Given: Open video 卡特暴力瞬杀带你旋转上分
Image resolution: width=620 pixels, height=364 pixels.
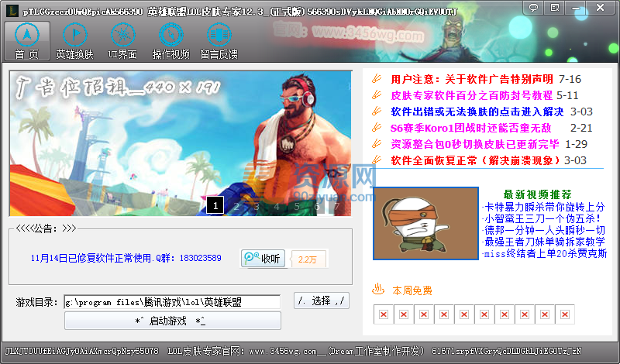Looking at the screenshot, I should coord(545,207).
